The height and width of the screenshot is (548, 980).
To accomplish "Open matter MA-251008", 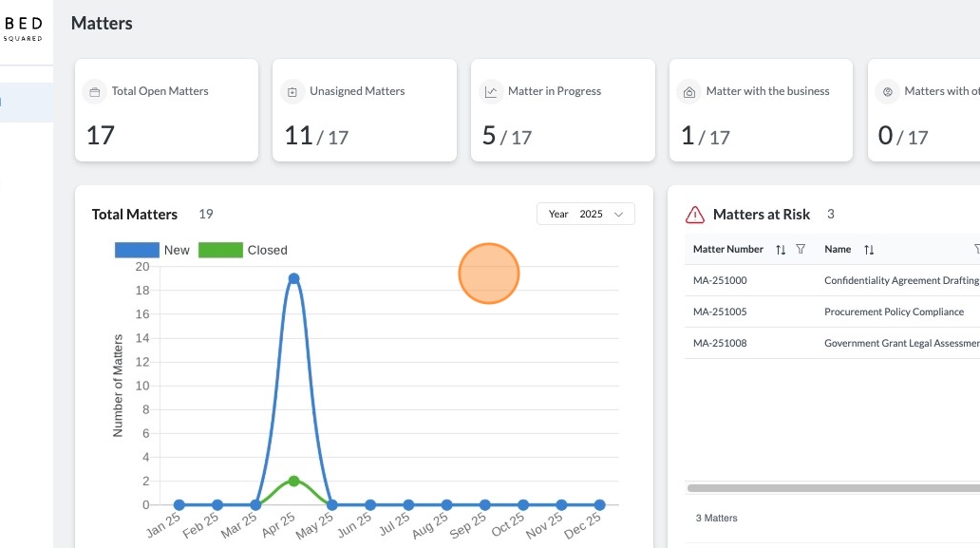I will click(x=720, y=343).
